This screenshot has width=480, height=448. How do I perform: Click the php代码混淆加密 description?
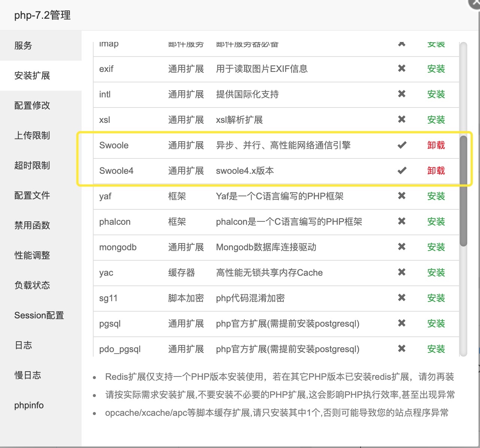coord(250,298)
